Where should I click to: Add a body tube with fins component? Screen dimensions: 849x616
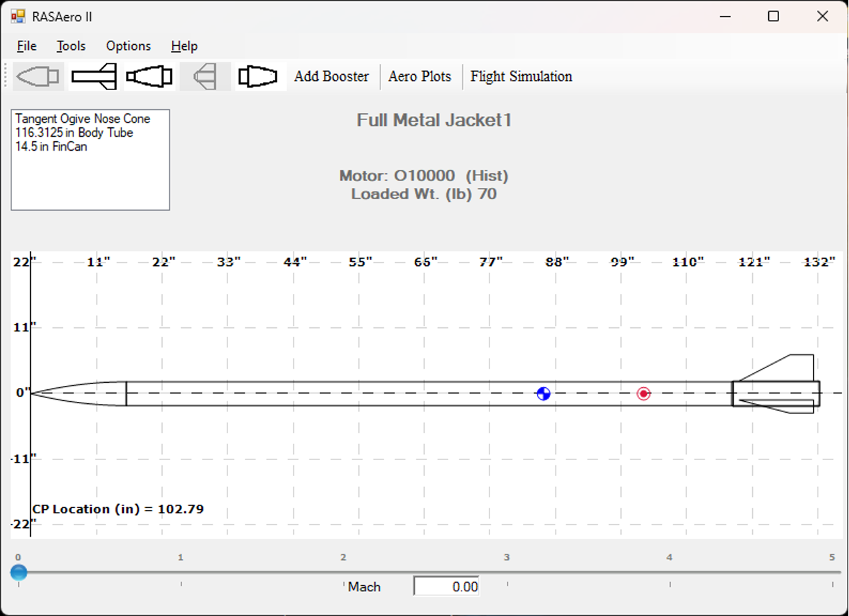[x=94, y=77]
